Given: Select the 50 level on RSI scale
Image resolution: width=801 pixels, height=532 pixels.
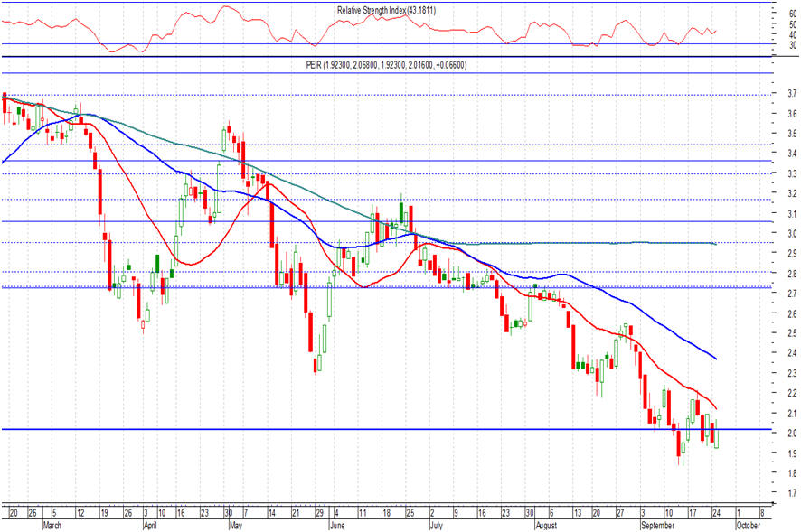Looking at the screenshot, I should 793,24.
